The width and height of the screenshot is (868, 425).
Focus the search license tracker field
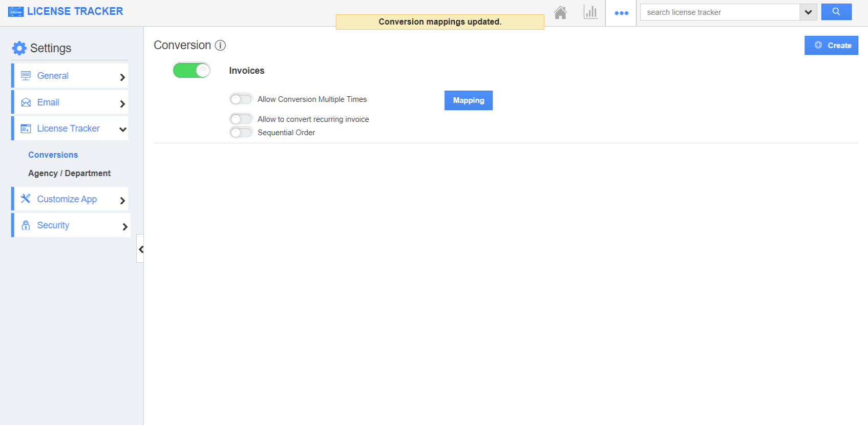click(719, 12)
